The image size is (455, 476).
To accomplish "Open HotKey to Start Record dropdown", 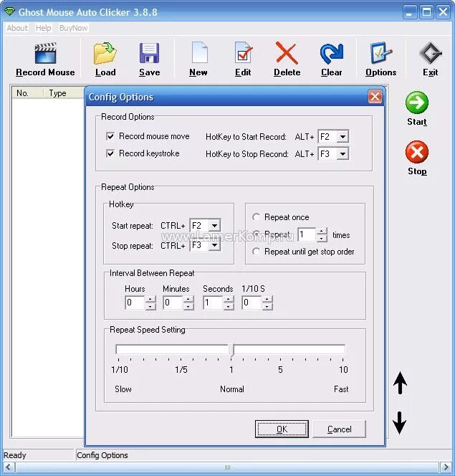I will click(x=343, y=137).
